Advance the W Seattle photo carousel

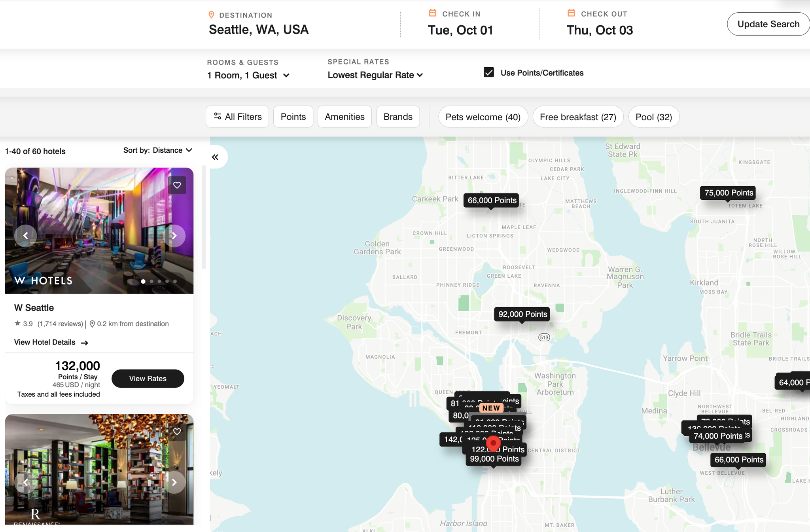tap(174, 235)
